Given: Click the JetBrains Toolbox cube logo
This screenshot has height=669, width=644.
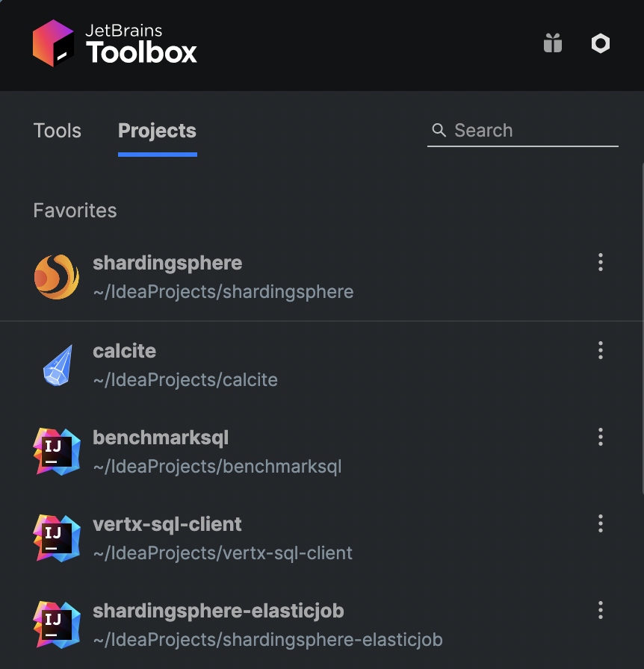Looking at the screenshot, I should [x=53, y=43].
